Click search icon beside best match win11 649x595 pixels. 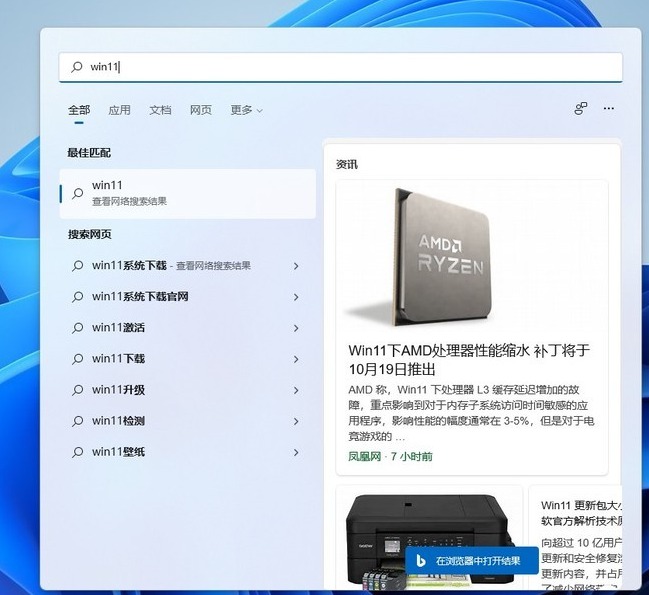[77, 193]
